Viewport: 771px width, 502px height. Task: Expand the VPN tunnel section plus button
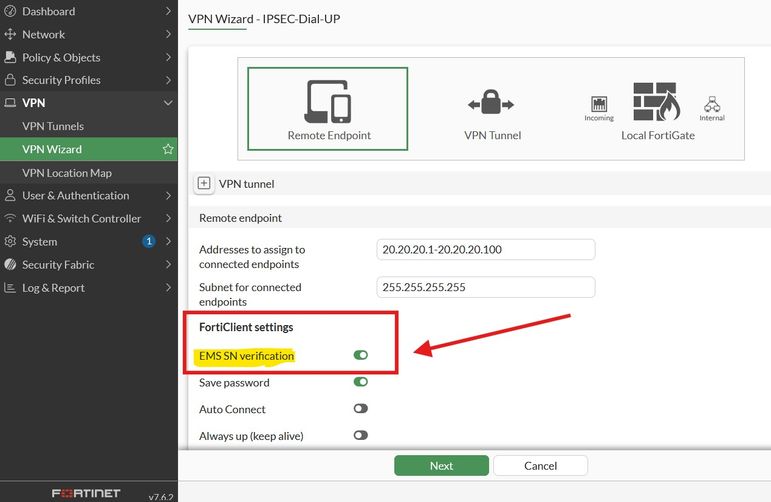[x=204, y=183]
